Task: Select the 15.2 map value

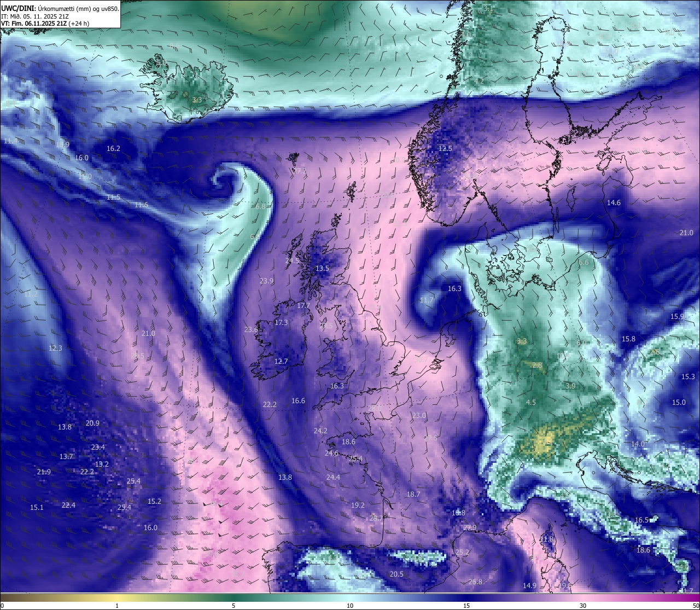Action: click(x=154, y=502)
